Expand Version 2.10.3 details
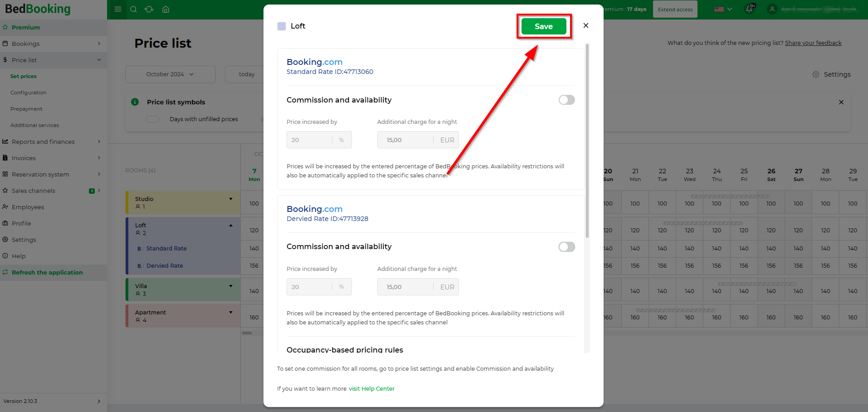Viewport: 868px width, 412px height. 54,401
